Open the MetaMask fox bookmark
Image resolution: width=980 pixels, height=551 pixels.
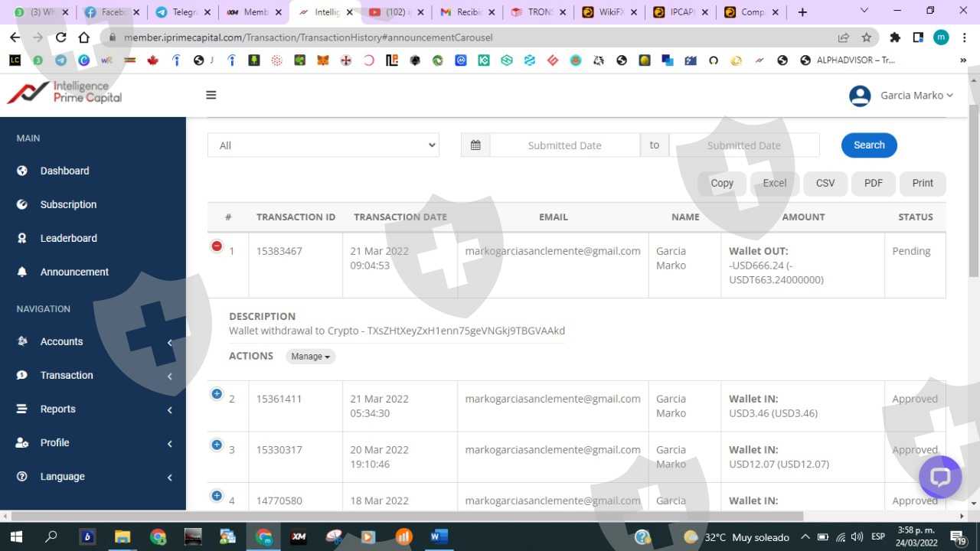point(323,60)
